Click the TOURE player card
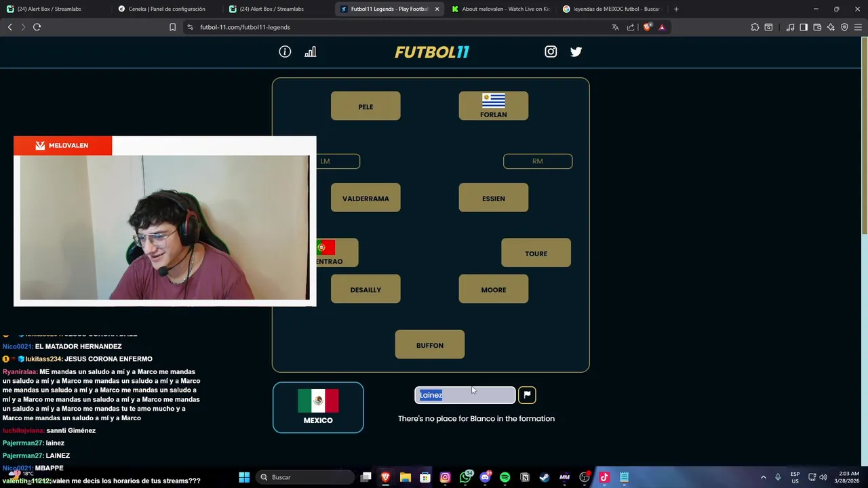 tap(536, 253)
